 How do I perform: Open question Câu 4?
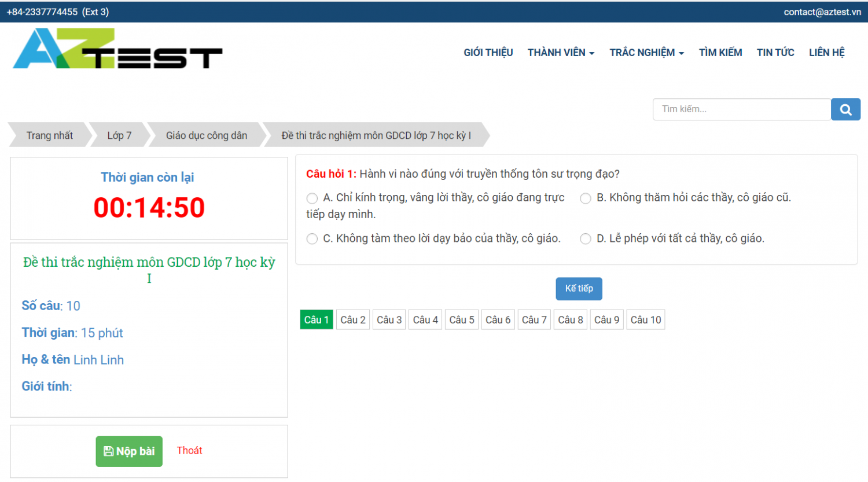tap(425, 320)
